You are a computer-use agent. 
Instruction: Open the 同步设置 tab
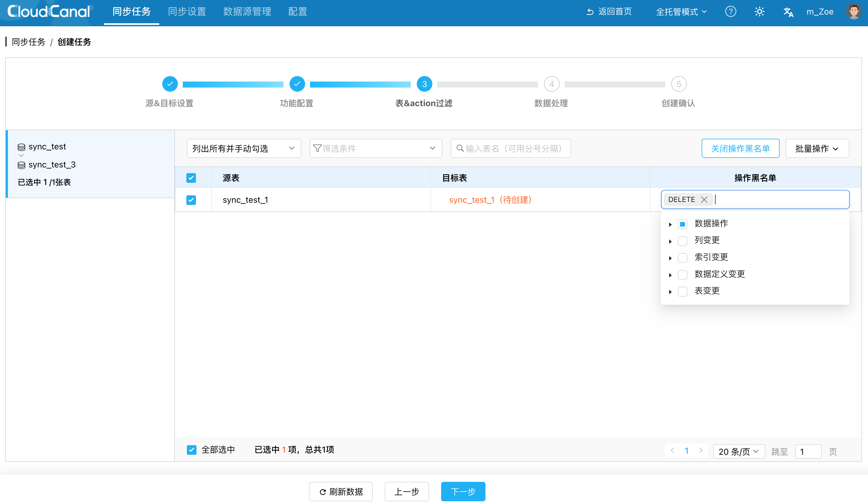187,12
